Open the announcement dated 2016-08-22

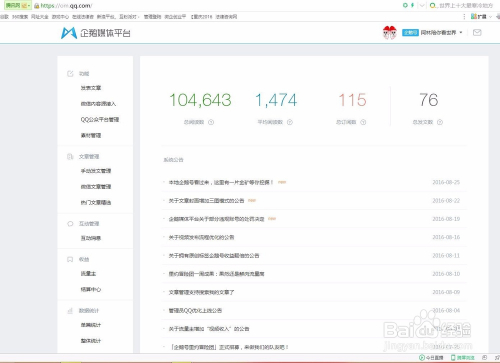(x=206, y=201)
